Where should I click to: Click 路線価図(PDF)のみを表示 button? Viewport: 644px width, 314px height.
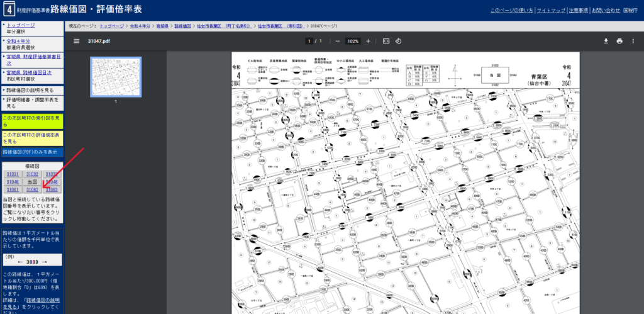[33, 152]
